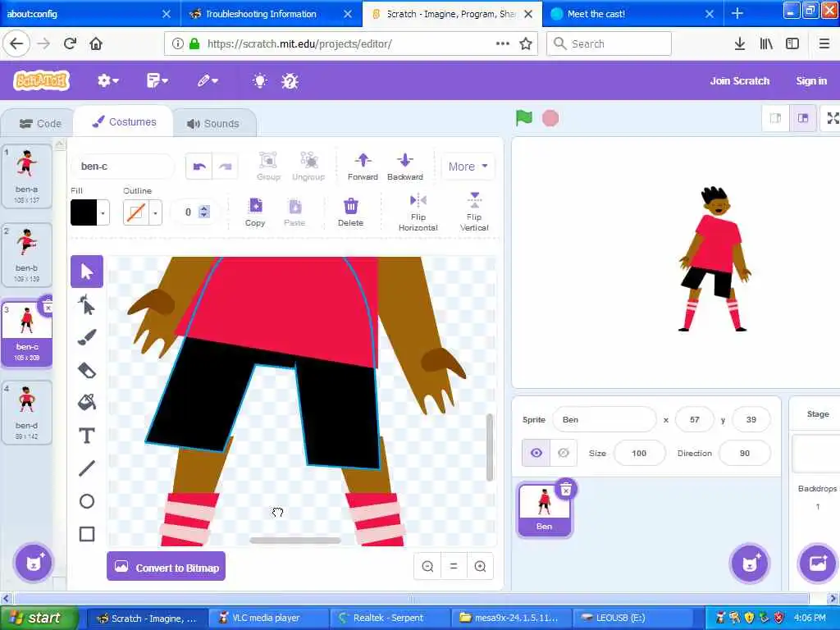Click the Paste icon
This screenshot has width=840, height=630.
point(294,212)
